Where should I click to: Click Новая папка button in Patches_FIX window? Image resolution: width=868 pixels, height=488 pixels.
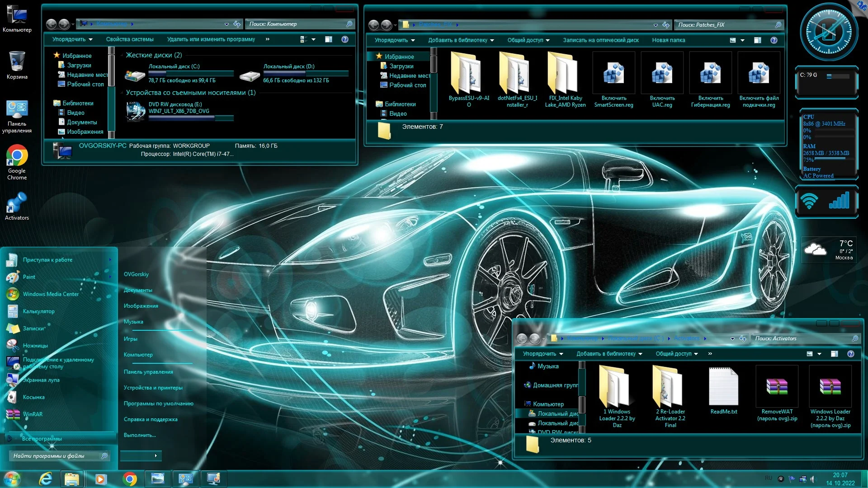(668, 40)
